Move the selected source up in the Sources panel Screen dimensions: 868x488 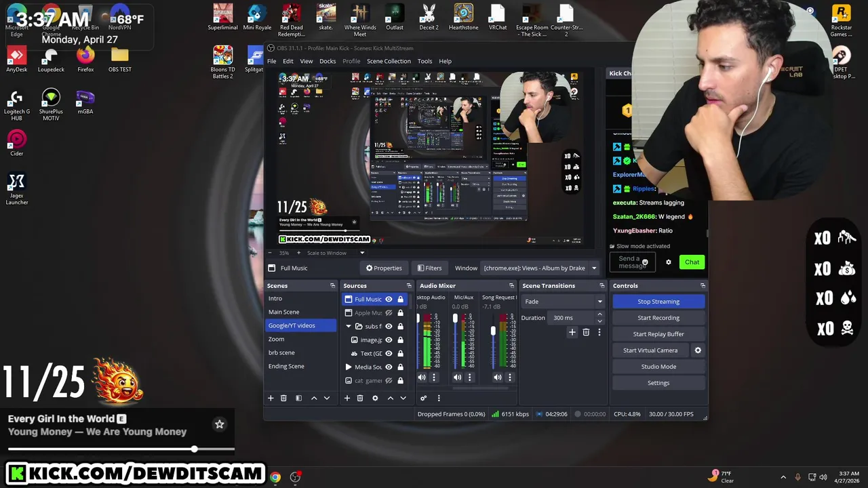[390, 398]
